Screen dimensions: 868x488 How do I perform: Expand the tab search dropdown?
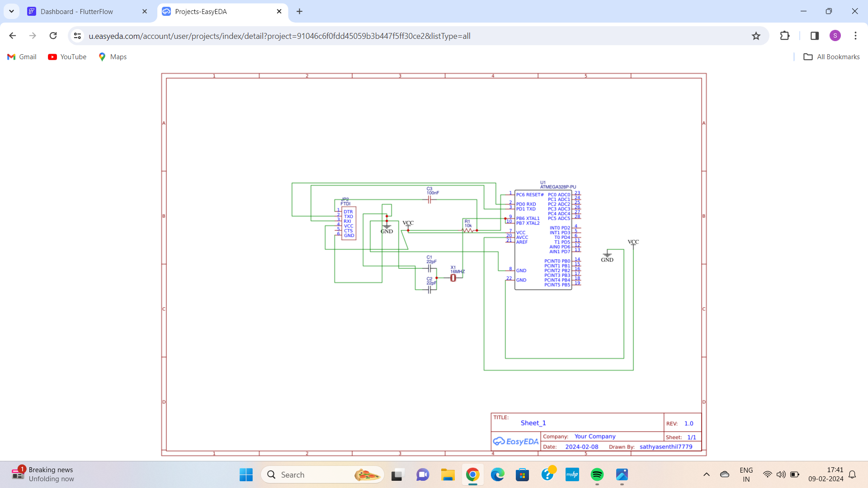pos(11,12)
